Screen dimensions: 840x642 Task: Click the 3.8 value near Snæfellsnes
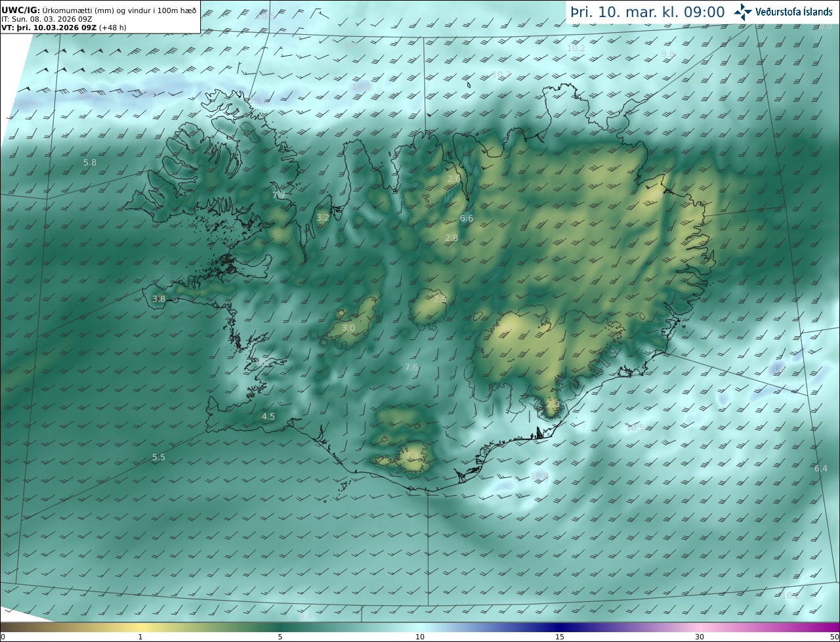tap(159, 299)
